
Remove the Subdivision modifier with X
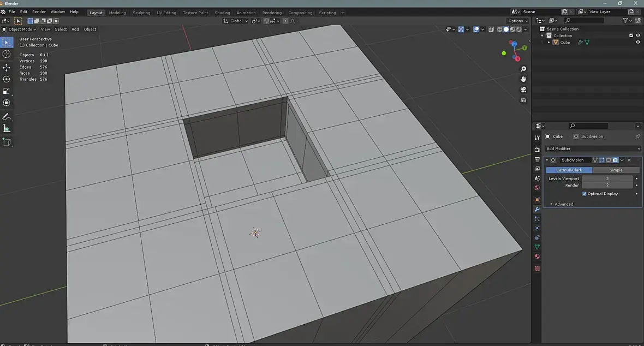629,160
